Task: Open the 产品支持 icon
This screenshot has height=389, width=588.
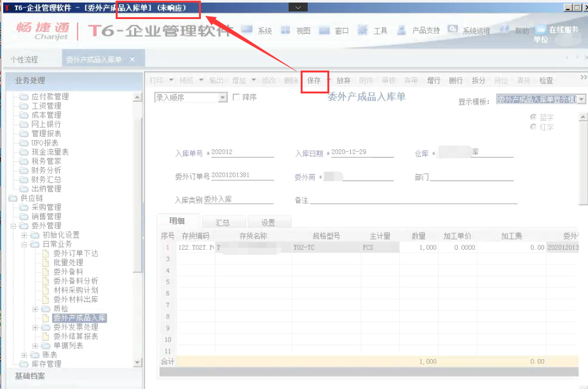Action: 401,30
